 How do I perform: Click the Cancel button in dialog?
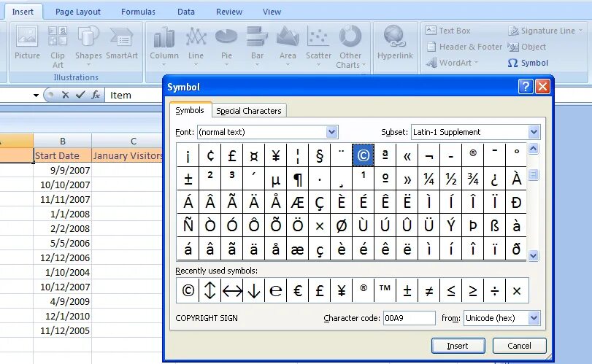pyautogui.click(x=519, y=346)
